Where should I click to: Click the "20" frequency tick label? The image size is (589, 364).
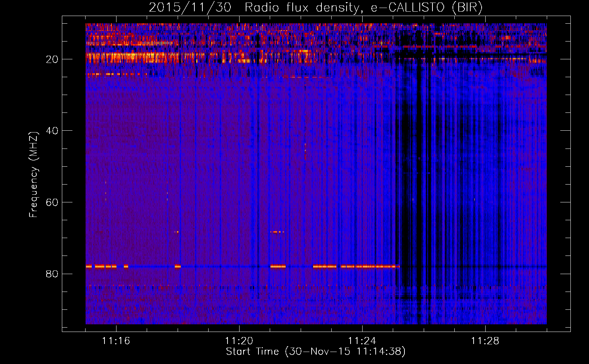pos(52,59)
